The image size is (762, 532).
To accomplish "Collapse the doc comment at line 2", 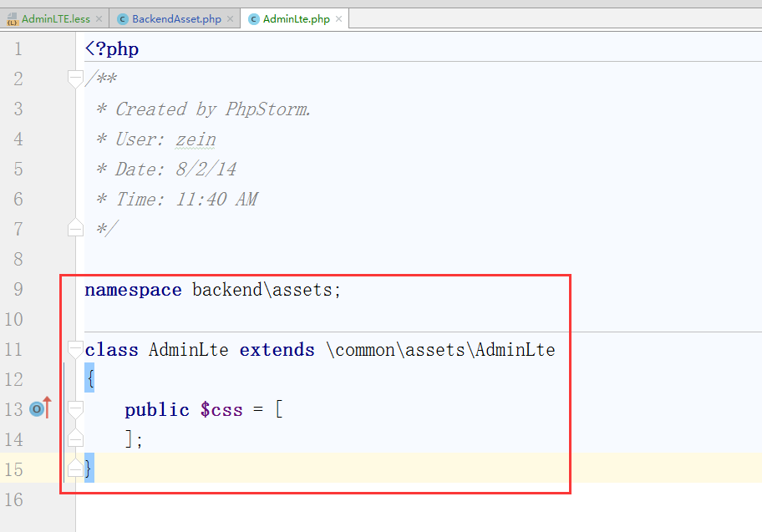I will point(75,79).
